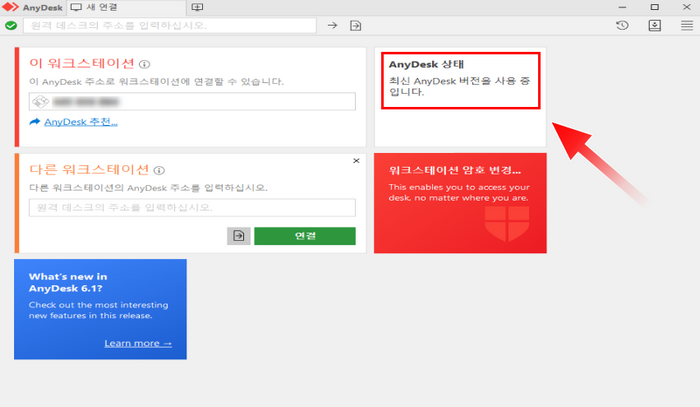Open the AnyDesk 추천... link
The width and height of the screenshot is (700, 407).
81,121
